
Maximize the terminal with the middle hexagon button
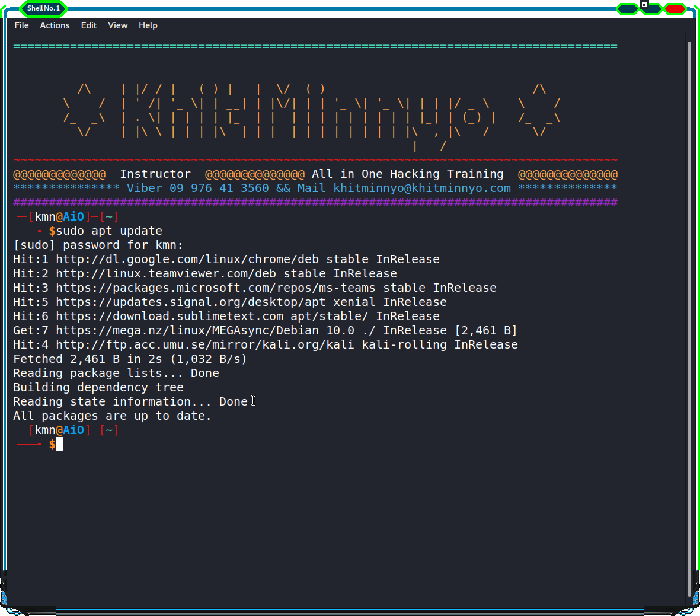tap(651, 8)
